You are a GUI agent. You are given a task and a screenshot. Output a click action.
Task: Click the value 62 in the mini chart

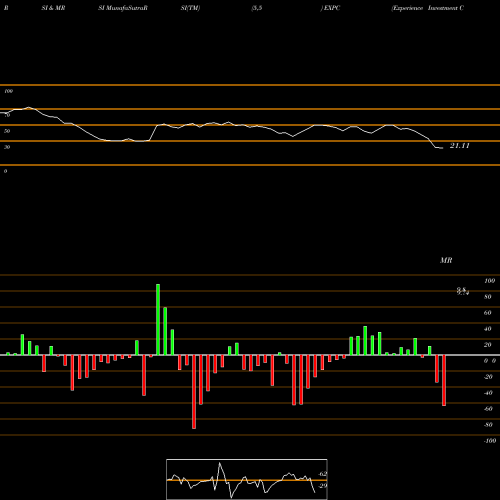[x=323, y=474]
